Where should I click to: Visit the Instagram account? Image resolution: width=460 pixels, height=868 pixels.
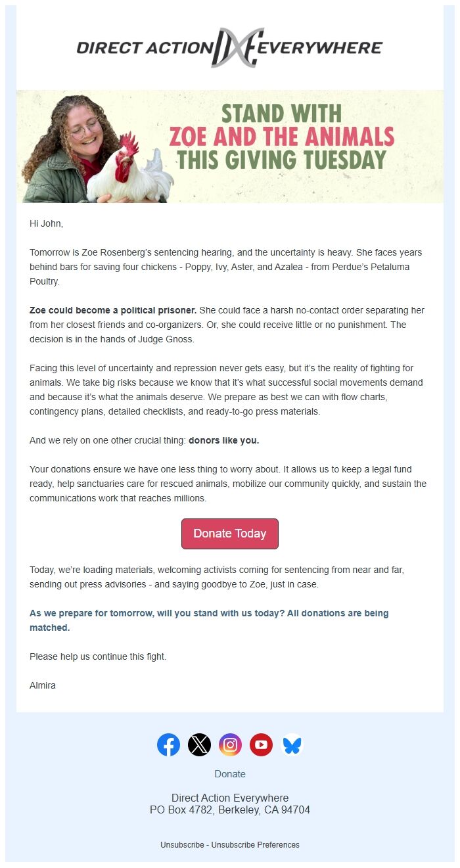point(231,744)
